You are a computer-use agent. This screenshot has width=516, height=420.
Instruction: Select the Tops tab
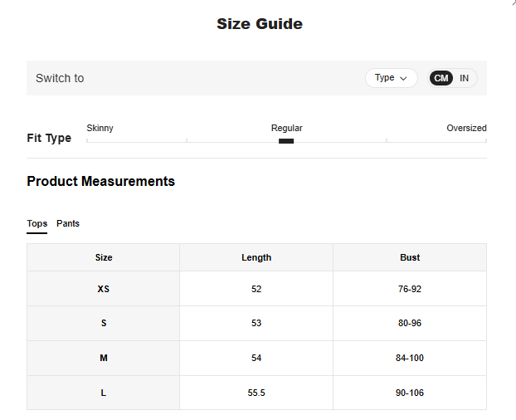point(37,224)
